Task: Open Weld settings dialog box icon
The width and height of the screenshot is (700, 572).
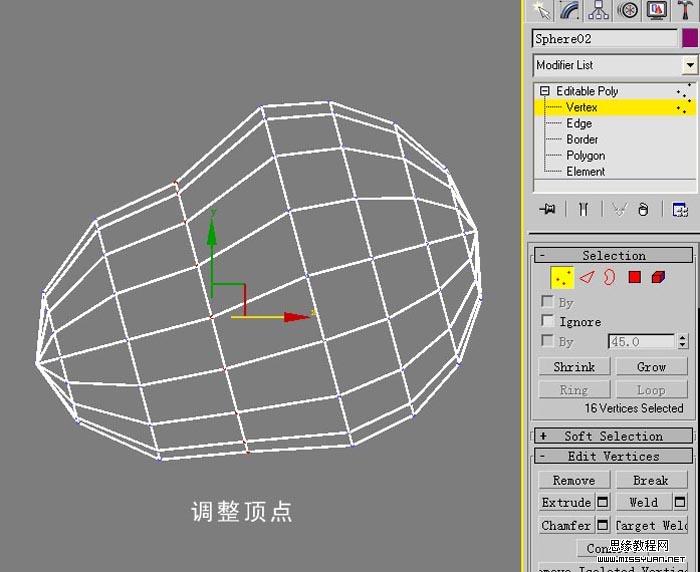Action: point(680,502)
